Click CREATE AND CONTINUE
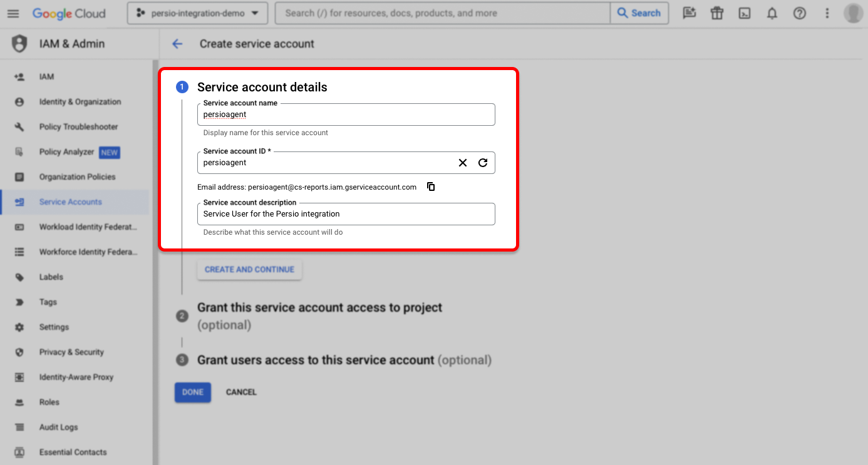868x465 pixels. pos(249,269)
